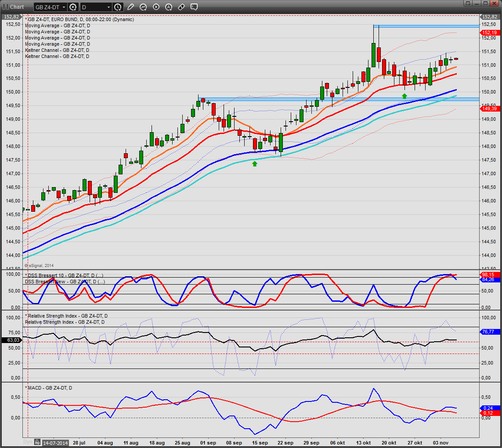This screenshot has height=448, width=502.
Task: Click the green up arrow near 20 okt
Action: point(404,95)
